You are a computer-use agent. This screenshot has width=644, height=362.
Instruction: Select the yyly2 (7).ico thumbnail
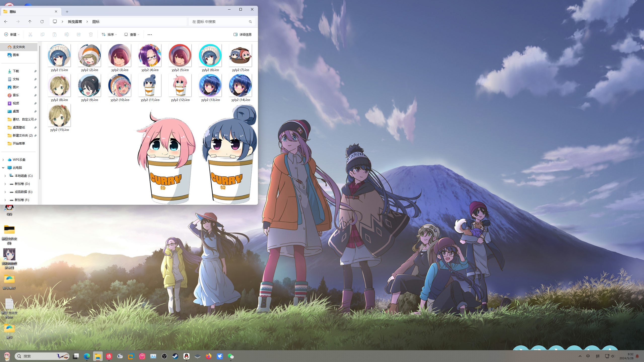click(x=240, y=56)
